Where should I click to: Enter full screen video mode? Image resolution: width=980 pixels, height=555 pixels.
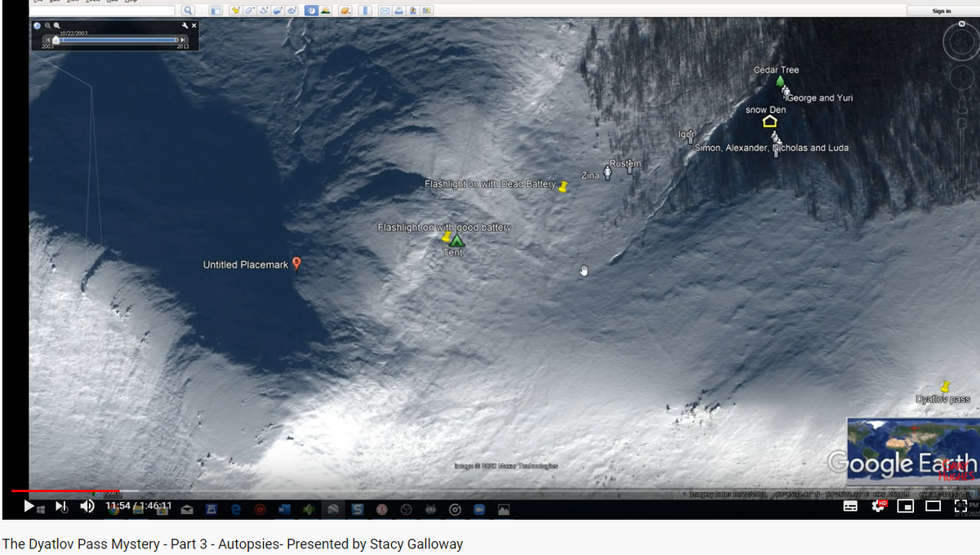coord(960,506)
